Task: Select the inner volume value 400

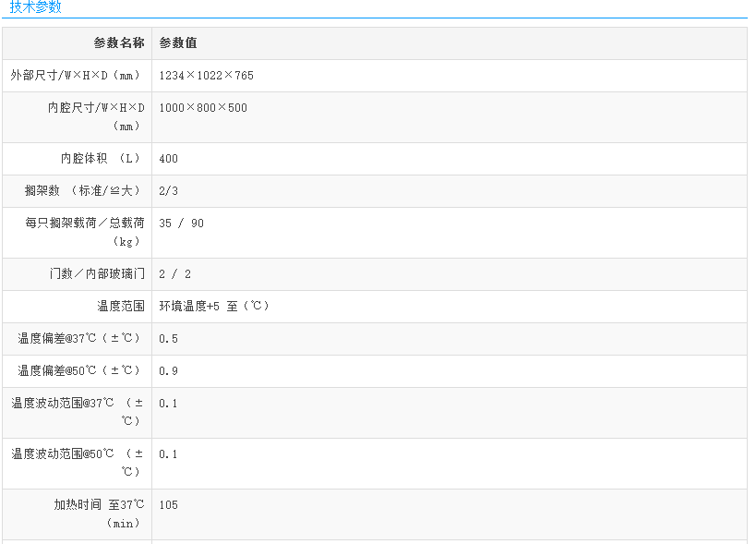Action: coord(169,159)
